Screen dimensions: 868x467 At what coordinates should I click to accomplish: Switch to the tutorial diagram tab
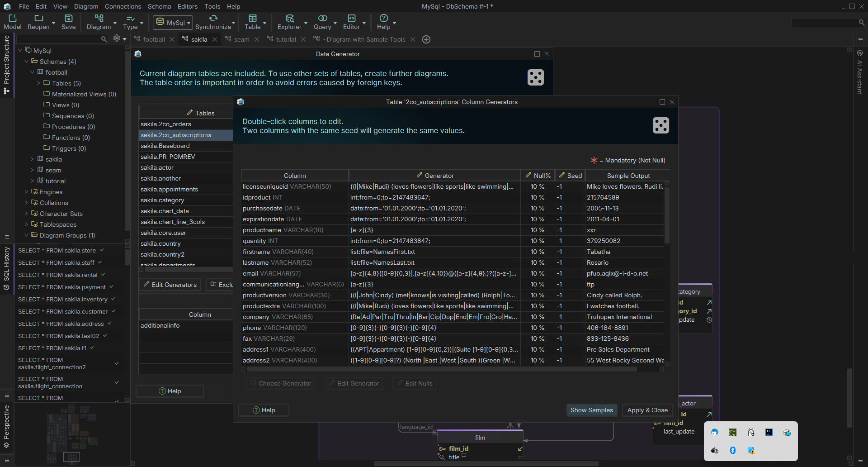(285, 39)
